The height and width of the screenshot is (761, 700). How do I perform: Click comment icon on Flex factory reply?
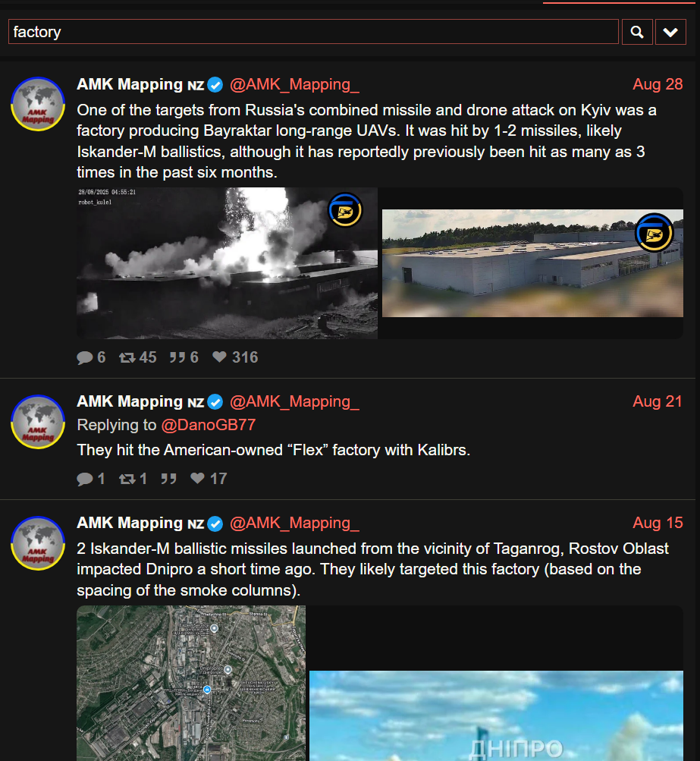[85, 479]
